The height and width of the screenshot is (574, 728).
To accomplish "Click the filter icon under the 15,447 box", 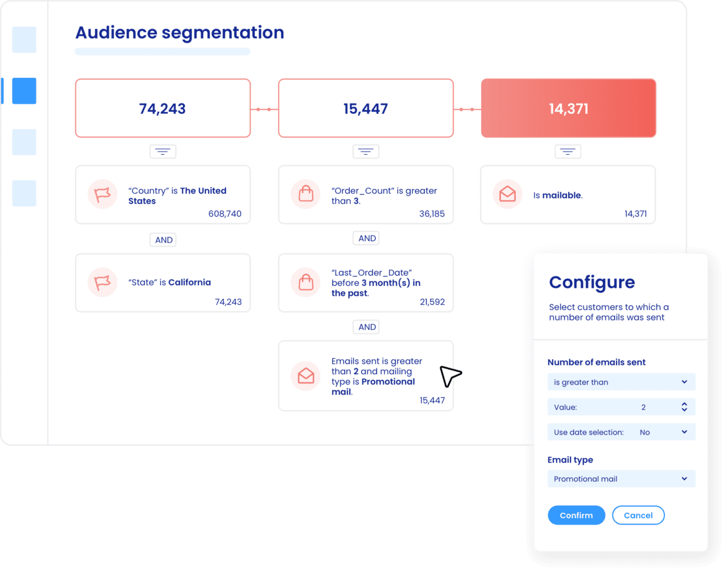I will [x=366, y=152].
